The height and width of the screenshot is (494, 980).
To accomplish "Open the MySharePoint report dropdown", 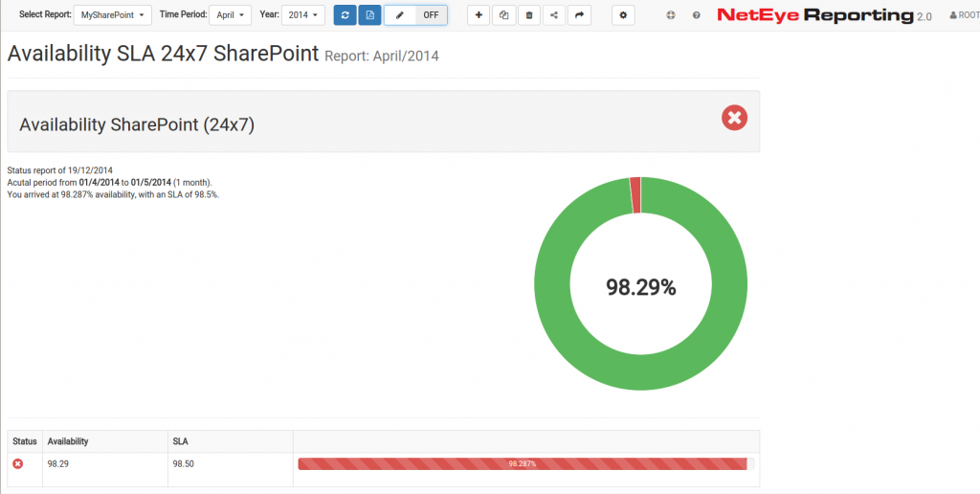I will tap(113, 15).
